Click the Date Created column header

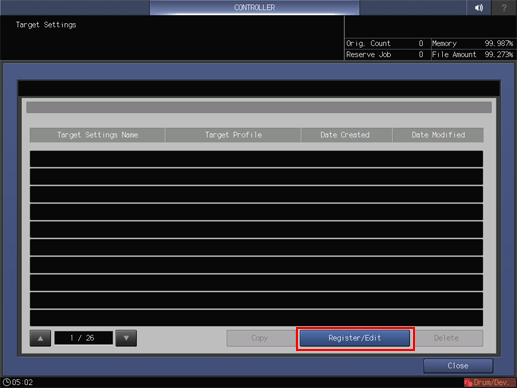346,135
